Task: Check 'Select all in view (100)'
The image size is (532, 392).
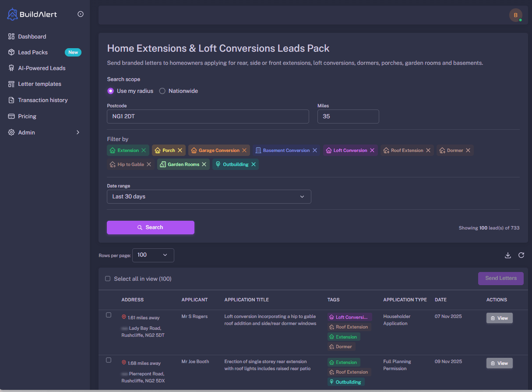Action: 108,279
